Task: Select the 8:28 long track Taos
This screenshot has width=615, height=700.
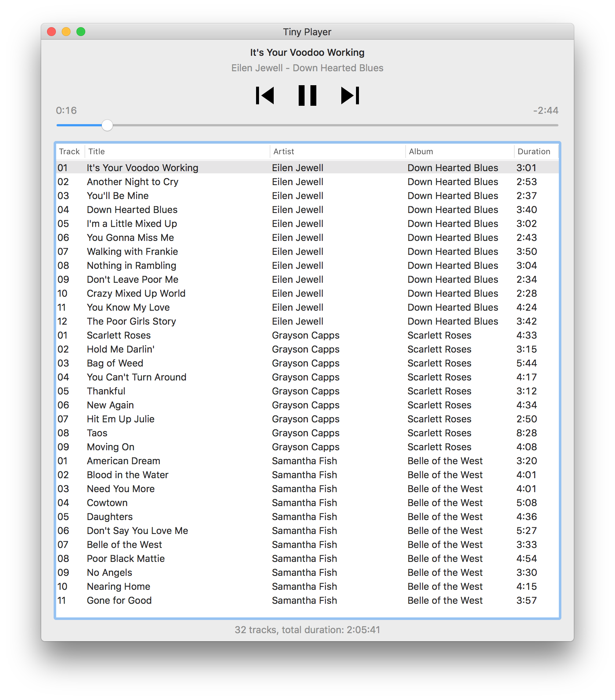Action: pyautogui.click(x=97, y=433)
